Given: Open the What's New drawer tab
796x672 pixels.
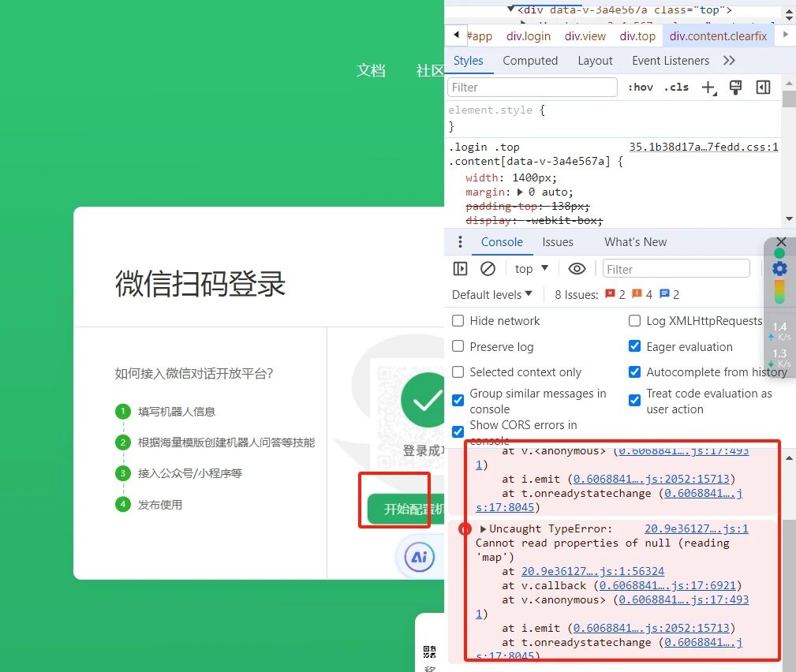Looking at the screenshot, I should [635, 241].
